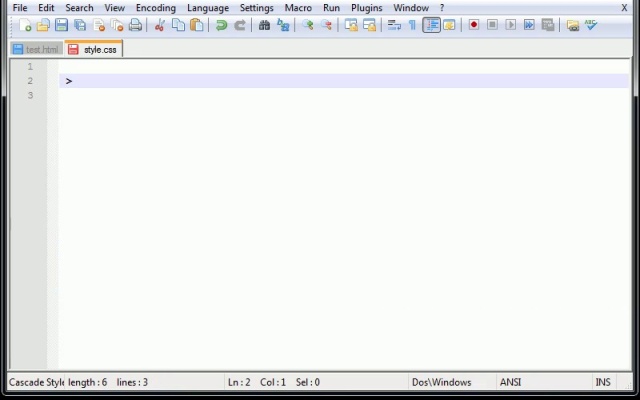Open the Encoding menu
This screenshot has height=400, width=640.
pyautogui.click(x=156, y=8)
